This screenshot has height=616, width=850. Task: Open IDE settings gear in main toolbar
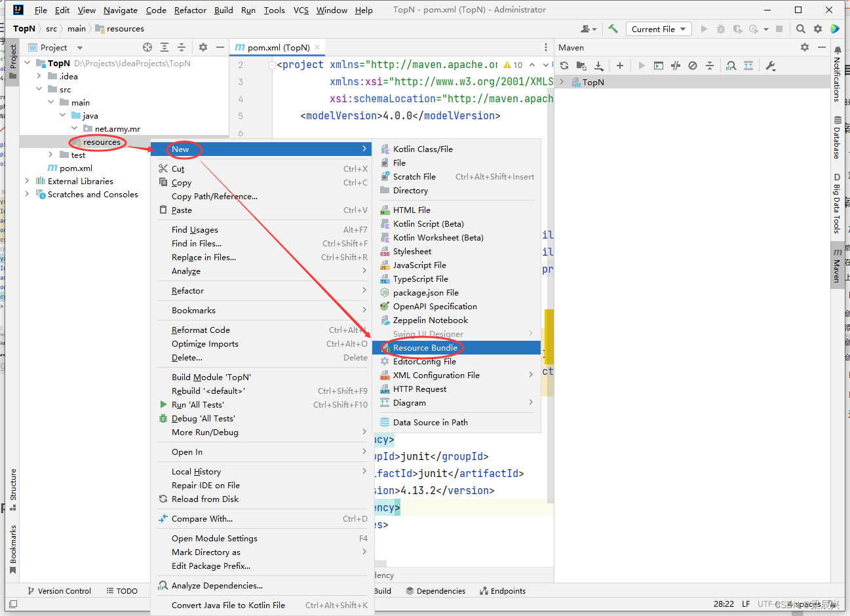[818, 29]
